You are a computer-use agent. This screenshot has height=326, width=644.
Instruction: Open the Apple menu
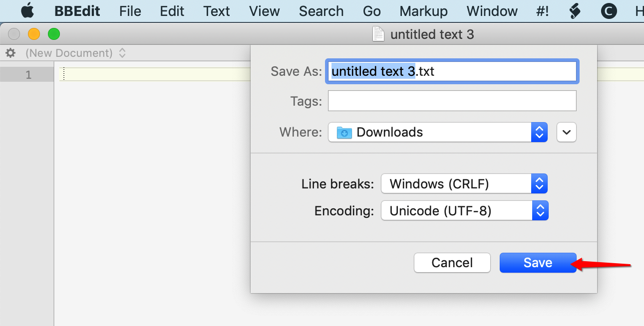(x=27, y=10)
